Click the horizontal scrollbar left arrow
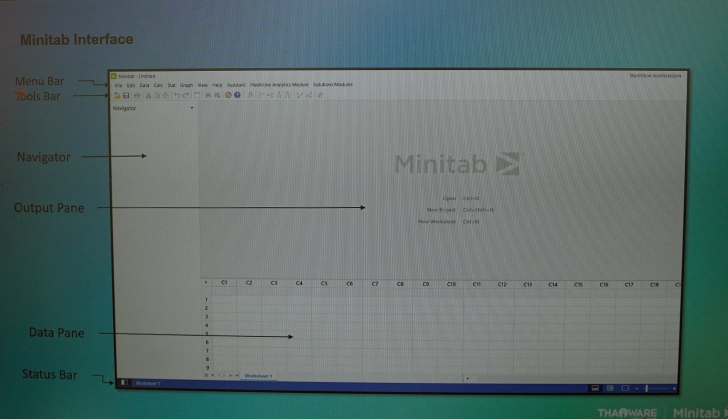Image resolution: width=728 pixels, height=419 pixels. point(467,379)
